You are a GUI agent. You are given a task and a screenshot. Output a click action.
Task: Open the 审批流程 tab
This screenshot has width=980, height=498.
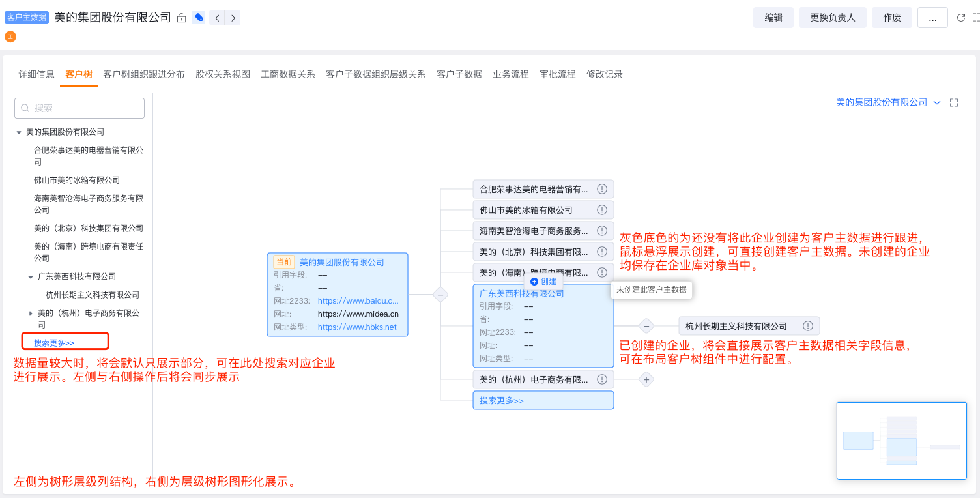click(x=558, y=74)
